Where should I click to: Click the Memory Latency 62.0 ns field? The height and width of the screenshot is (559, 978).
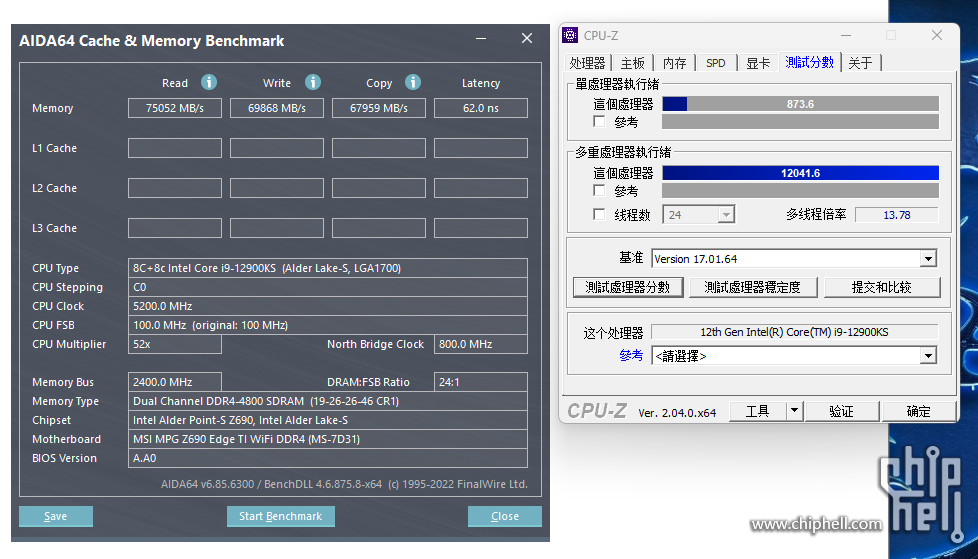pyautogui.click(x=481, y=108)
